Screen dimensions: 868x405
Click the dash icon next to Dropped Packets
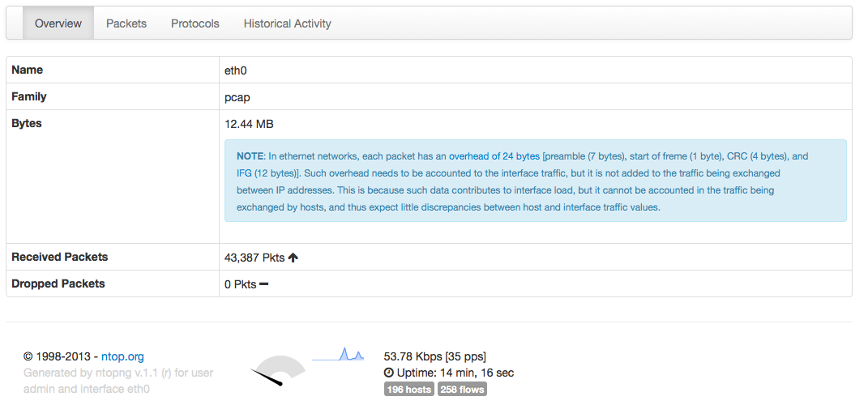coord(263,284)
